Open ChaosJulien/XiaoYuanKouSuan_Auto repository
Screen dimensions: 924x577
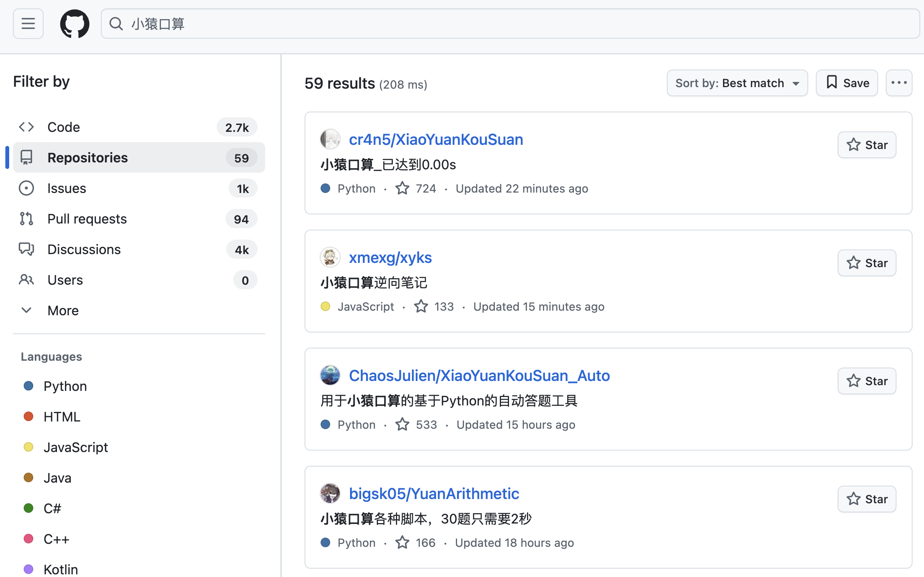(x=479, y=376)
